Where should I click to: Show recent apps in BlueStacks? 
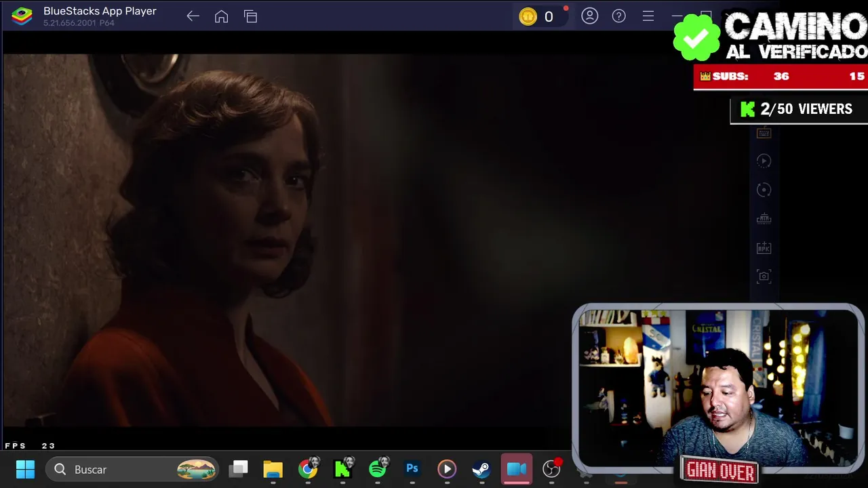pyautogui.click(x=250, y=16)
